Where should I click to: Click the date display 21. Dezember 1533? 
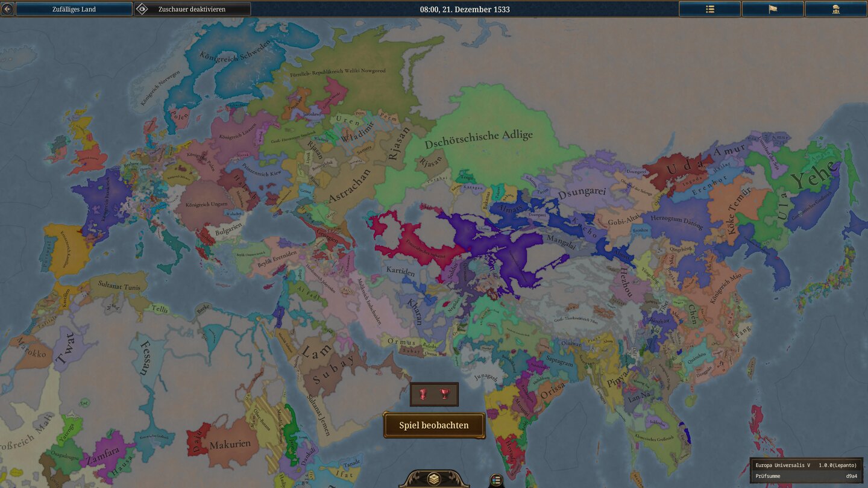[464, 9]
